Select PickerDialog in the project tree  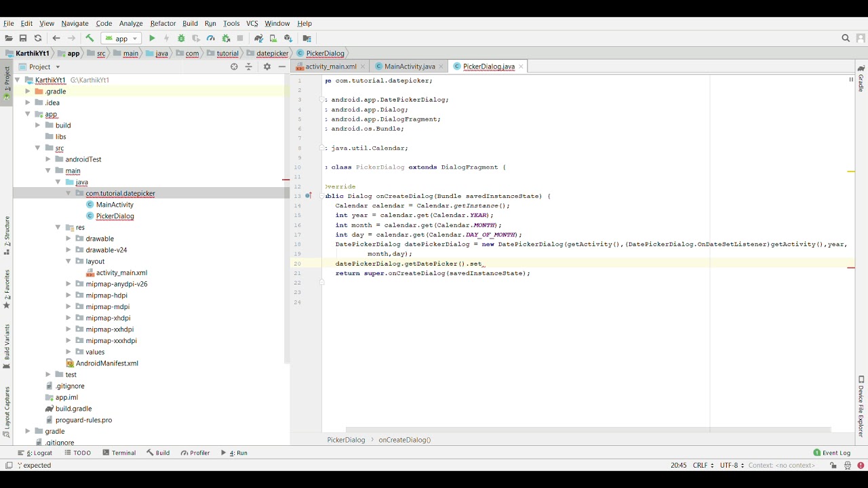point(115,216)
